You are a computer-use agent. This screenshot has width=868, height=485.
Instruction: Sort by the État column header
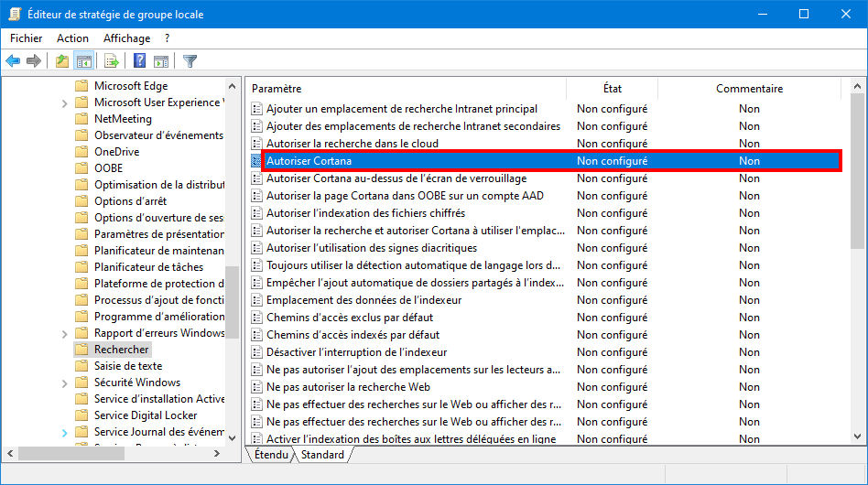click(612, 89)
